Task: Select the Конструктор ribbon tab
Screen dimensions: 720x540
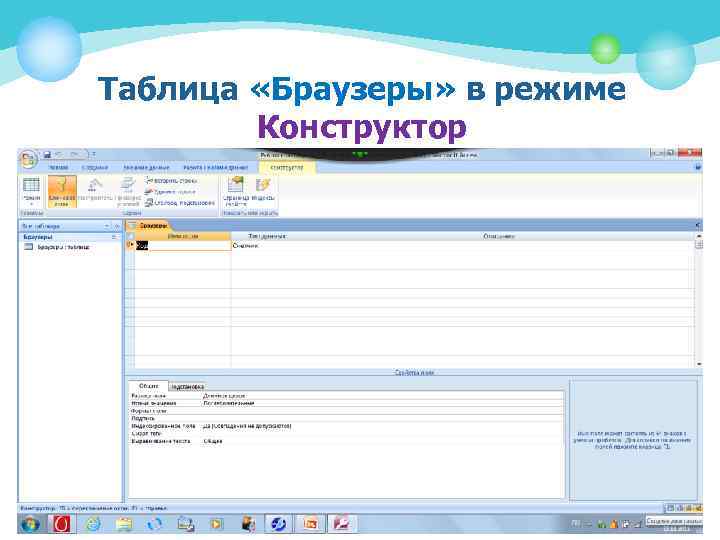Action: [x=287, y=168]
